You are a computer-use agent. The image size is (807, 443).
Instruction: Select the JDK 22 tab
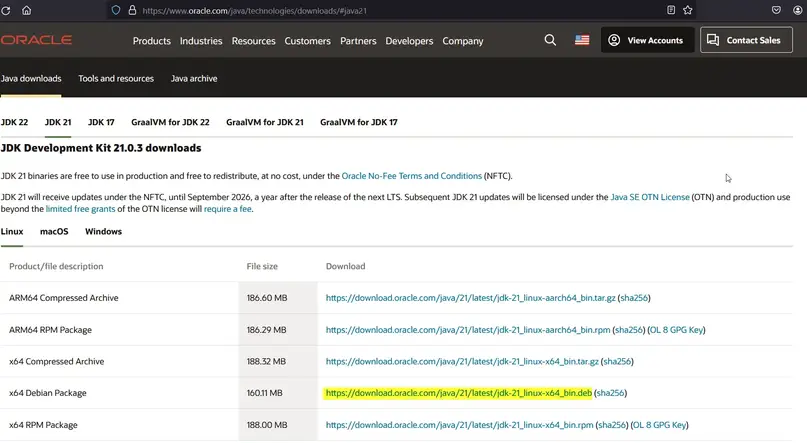[x=14, y=122]
